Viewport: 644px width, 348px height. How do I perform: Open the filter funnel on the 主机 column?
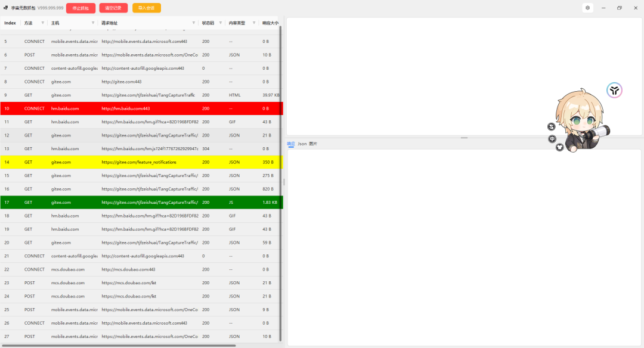(94, 23)
